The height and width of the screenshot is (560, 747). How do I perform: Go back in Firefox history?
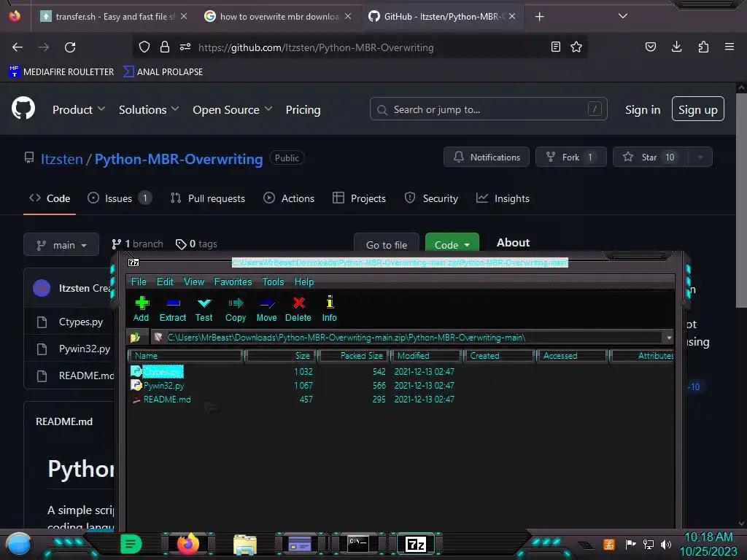tap(18, 47)
